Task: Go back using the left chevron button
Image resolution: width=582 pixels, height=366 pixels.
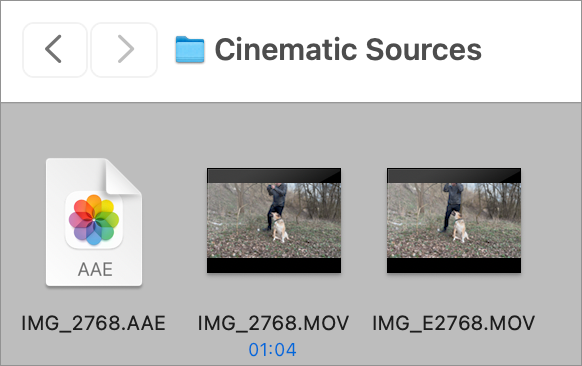Action: 55,50
